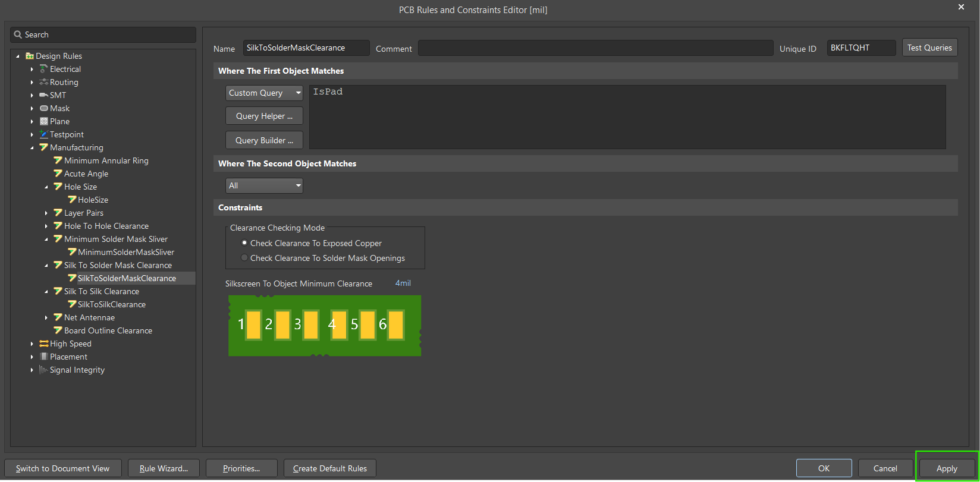Collapse the Silk To Silk Clearance node
The image size is (980, 482).
(x=46, y=291)
